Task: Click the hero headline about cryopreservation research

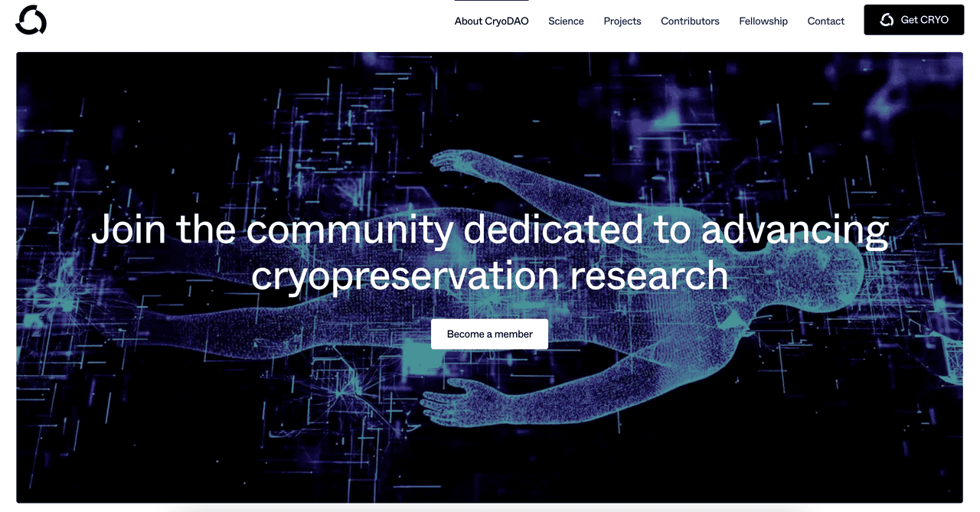Action: pos(490,253)
